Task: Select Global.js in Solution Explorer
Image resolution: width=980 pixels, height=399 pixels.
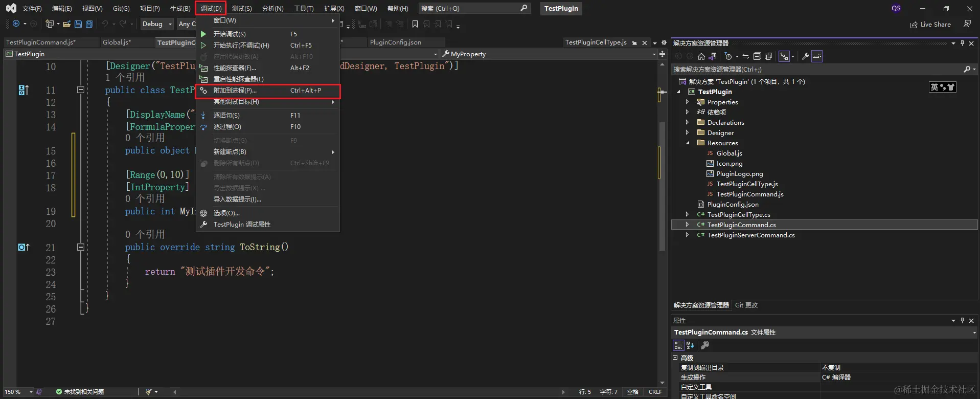Action: (729, 153)
